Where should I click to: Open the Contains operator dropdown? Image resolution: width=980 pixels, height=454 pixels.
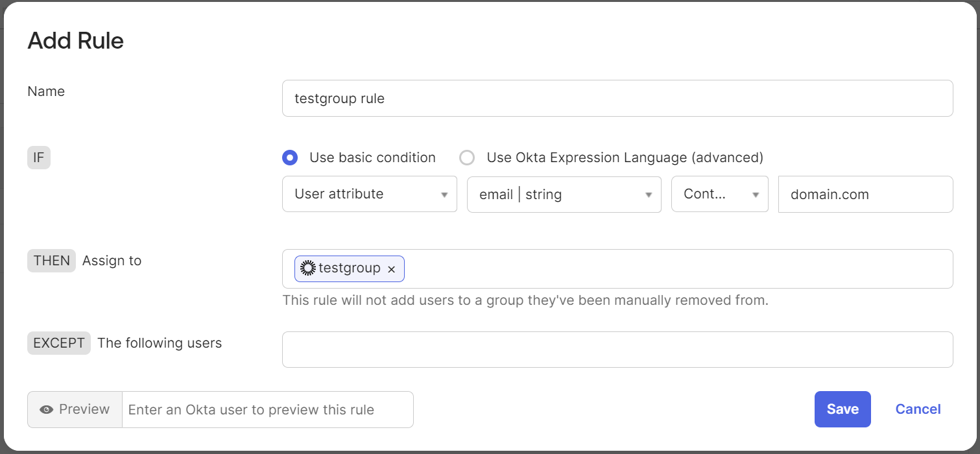(720, 194)
